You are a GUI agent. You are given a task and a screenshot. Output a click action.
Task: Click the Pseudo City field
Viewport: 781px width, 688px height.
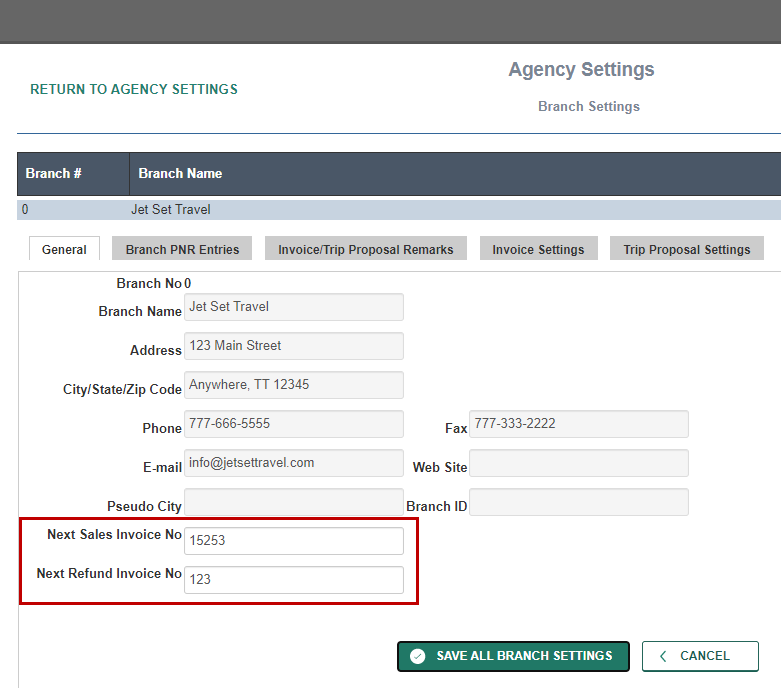coord(294,502)
